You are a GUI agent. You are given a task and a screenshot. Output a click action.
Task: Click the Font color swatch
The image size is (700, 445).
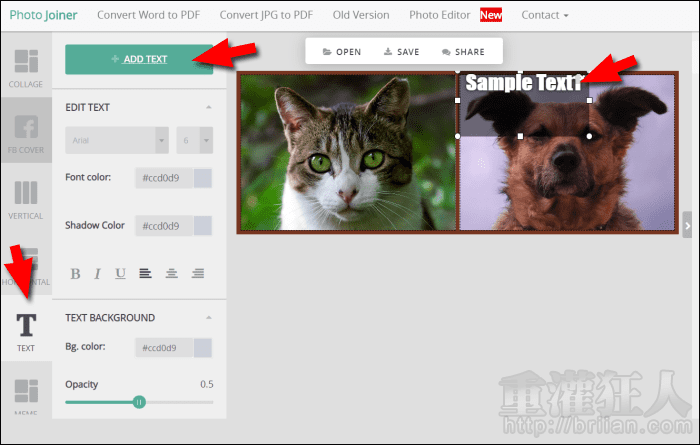203,178
